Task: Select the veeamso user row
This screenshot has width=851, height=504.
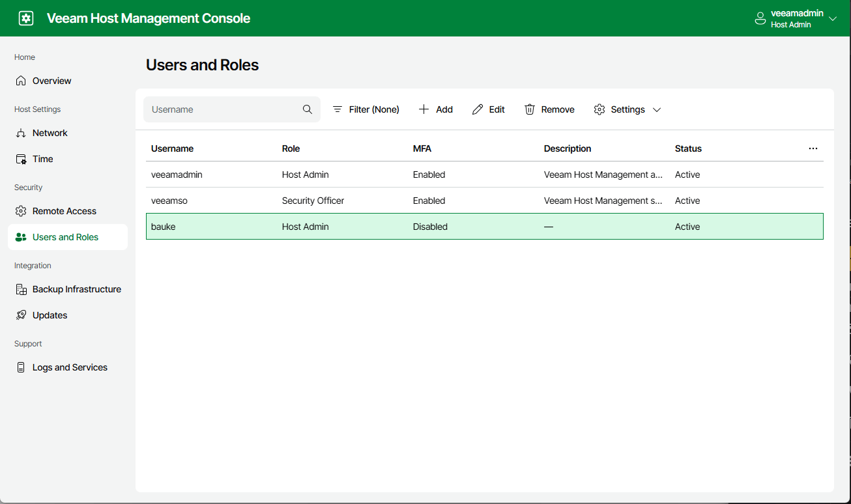Action: (485, 201)
